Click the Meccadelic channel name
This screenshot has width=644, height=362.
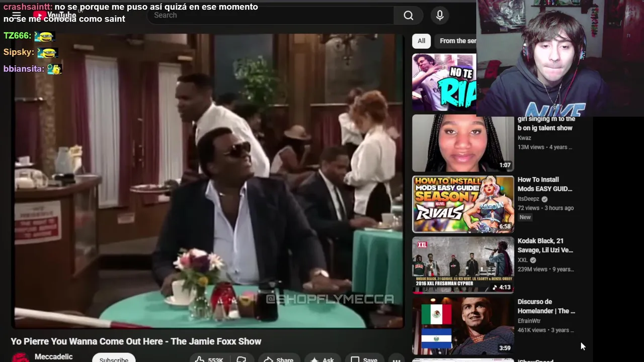[53, 357]
